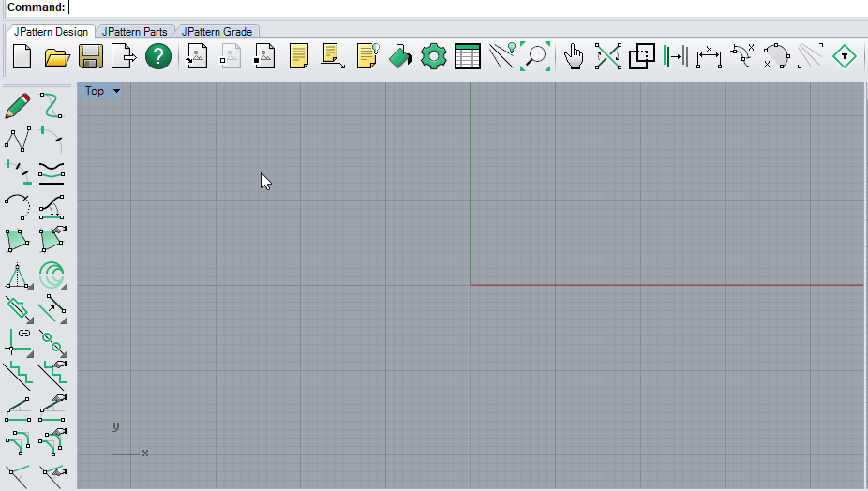Switch to the JPattern Parts tab

[x=135, y=32]
